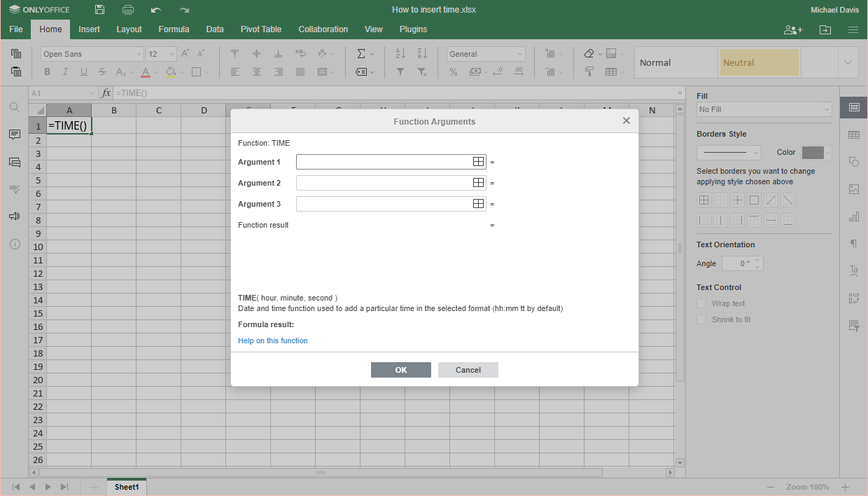Open Table settings icon in right sidebar
Screen dimensions: 868x496
(x=853, y=135)
